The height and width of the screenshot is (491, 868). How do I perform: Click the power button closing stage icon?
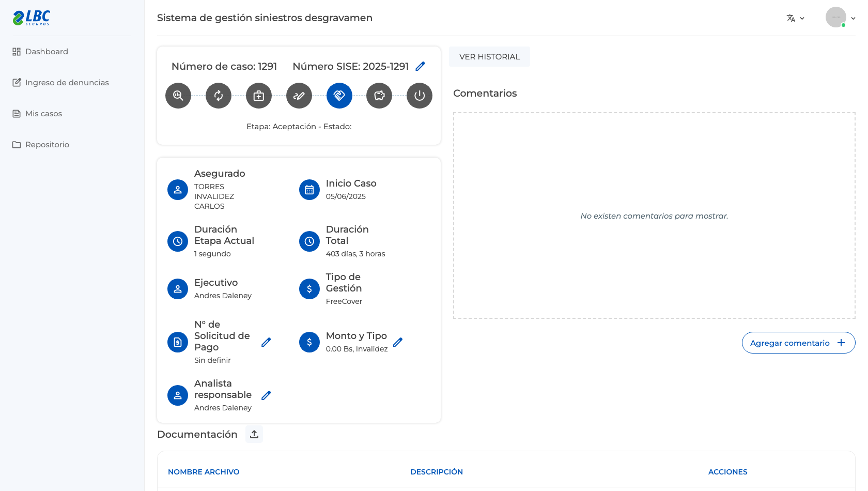point(420,96)
